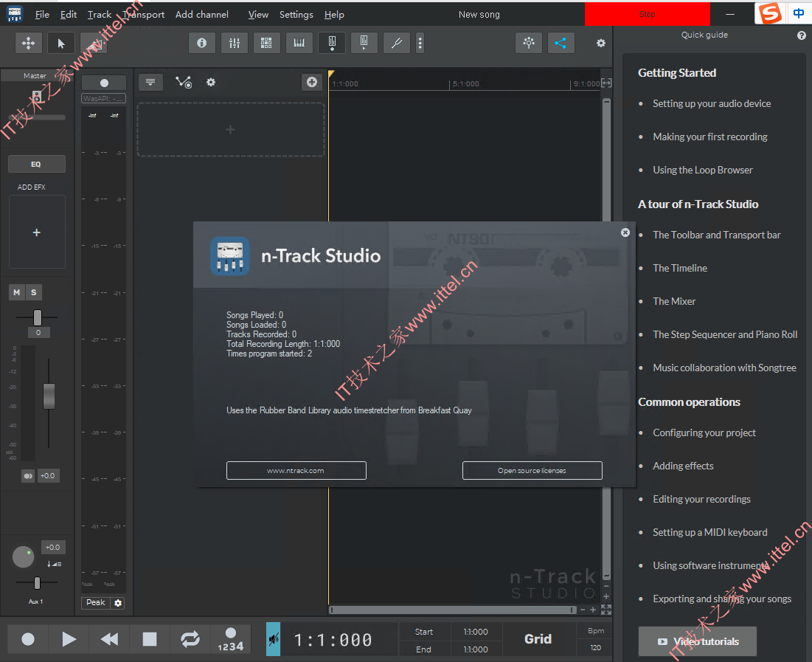This screenshot has height=662, width=812.
Task: Open Master channel EQ
Action: click(37, 164)
